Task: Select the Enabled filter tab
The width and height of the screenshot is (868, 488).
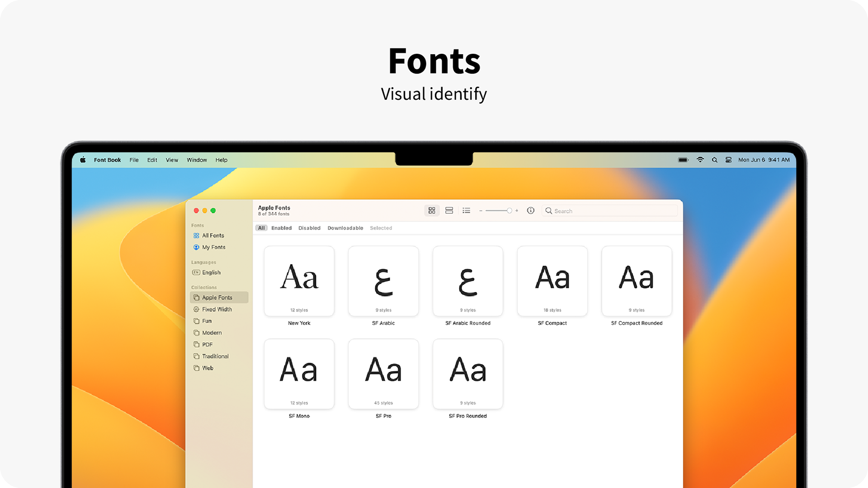Action: tap(282, 228)
